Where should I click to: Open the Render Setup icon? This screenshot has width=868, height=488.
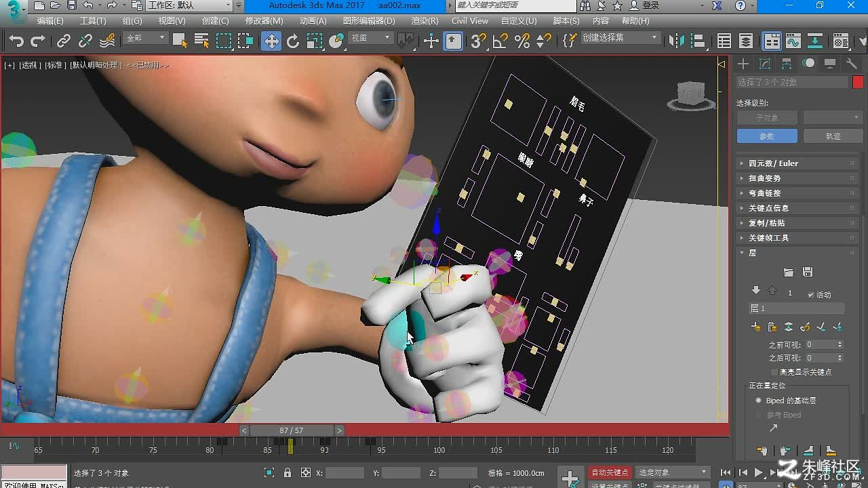point(841,41)
